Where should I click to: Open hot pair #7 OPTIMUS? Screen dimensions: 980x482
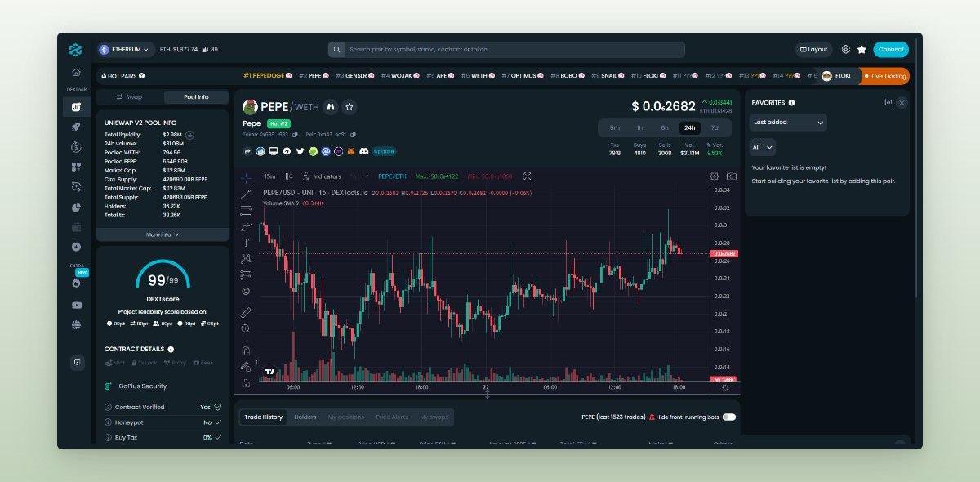click(x=523, y=76)
